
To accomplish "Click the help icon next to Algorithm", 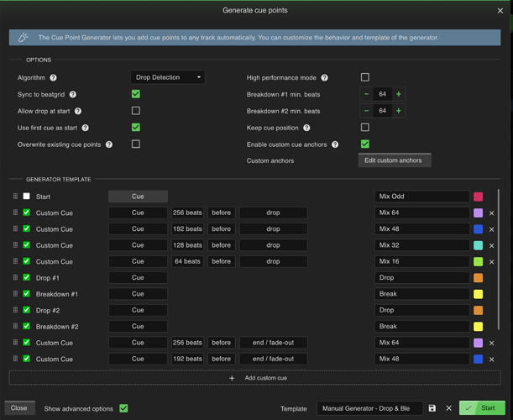I will [54, 78].
